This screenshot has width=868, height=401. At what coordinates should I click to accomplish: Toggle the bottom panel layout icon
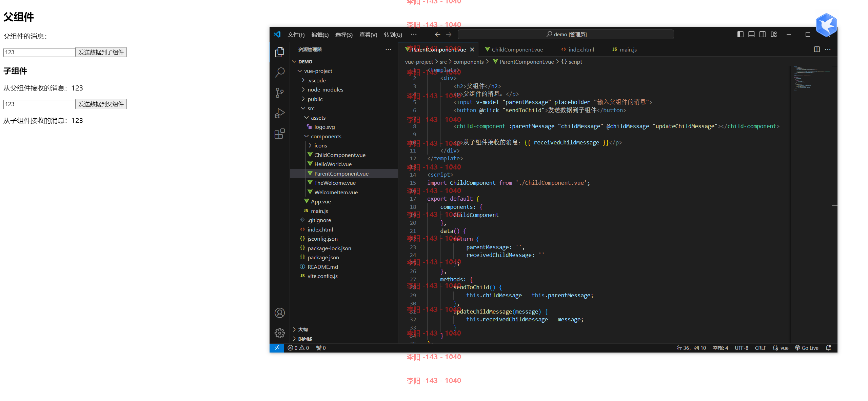tap(751, 34)
